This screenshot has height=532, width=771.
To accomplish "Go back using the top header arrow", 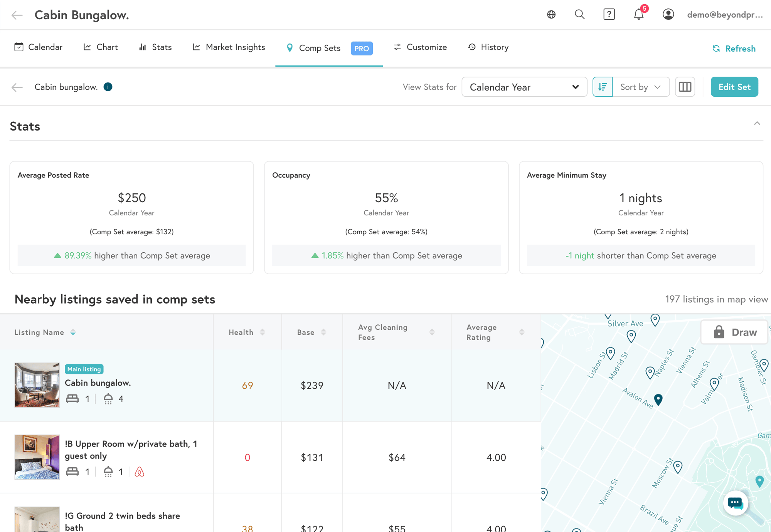I will [17, 15].
